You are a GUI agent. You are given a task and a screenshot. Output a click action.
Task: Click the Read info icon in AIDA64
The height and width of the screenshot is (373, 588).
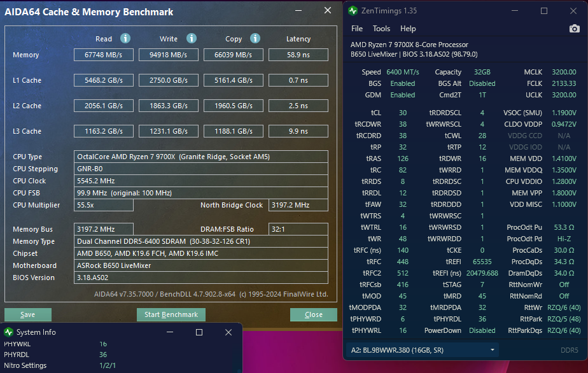(x=125, y=38)
